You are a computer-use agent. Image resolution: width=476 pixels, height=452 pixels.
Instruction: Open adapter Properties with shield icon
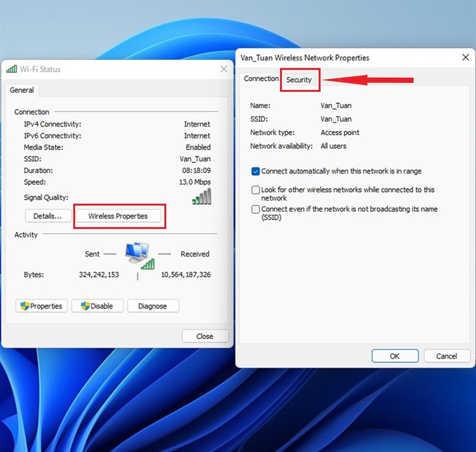point(41,306)
